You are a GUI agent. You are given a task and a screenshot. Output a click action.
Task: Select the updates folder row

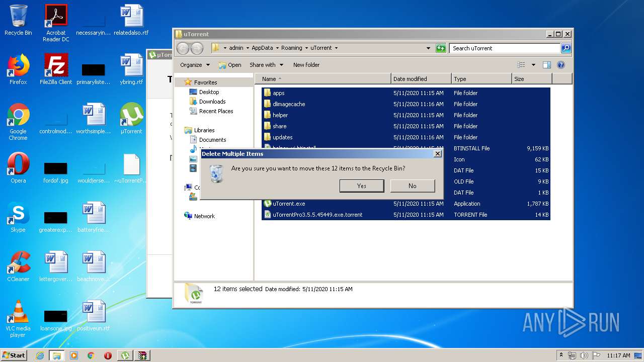coord(406,137)
